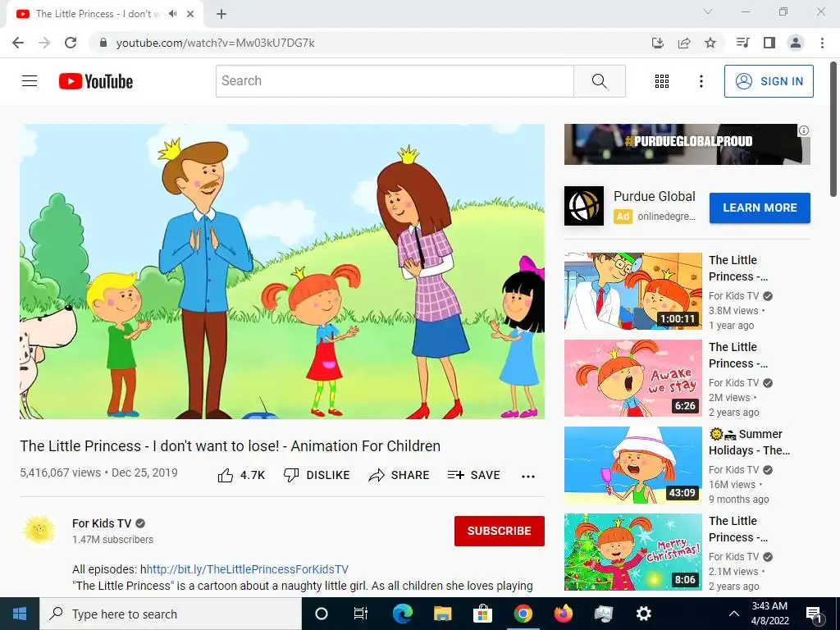Open Windows Settings gear on taskbar

click(643, 614)
